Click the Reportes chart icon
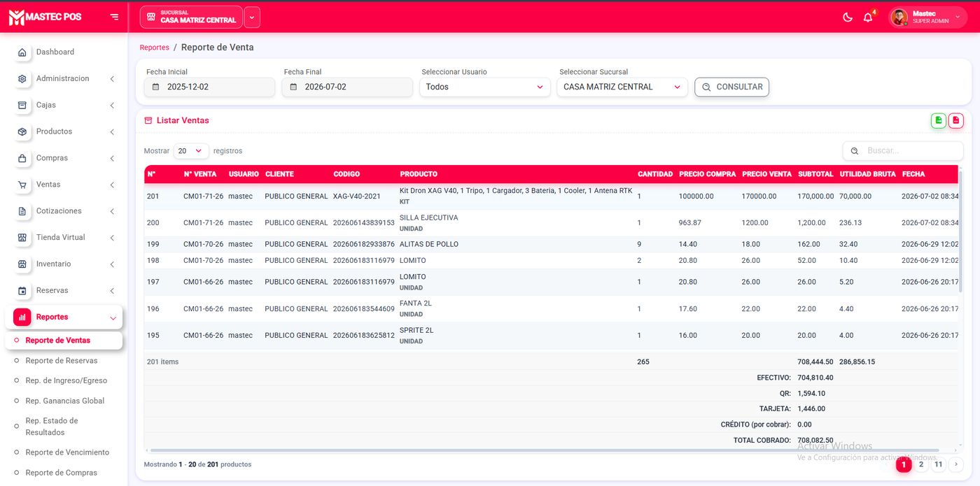The image size is (980, 486). click(22, 317)
